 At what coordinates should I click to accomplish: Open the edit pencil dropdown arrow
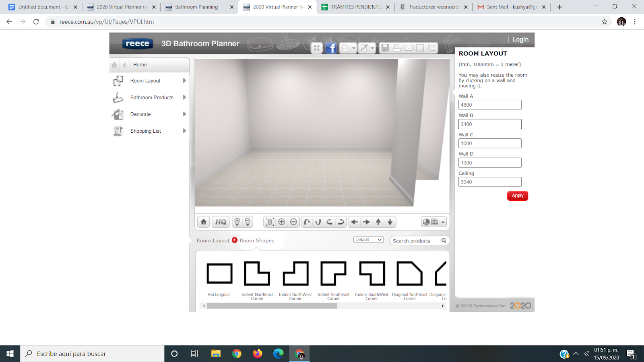pyautogui.click(x=372, y=48)
